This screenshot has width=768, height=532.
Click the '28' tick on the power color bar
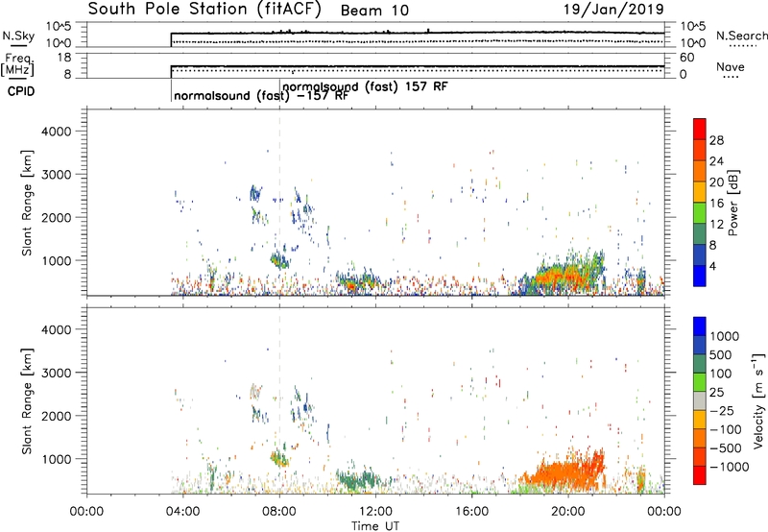click(x=716, y=140)
